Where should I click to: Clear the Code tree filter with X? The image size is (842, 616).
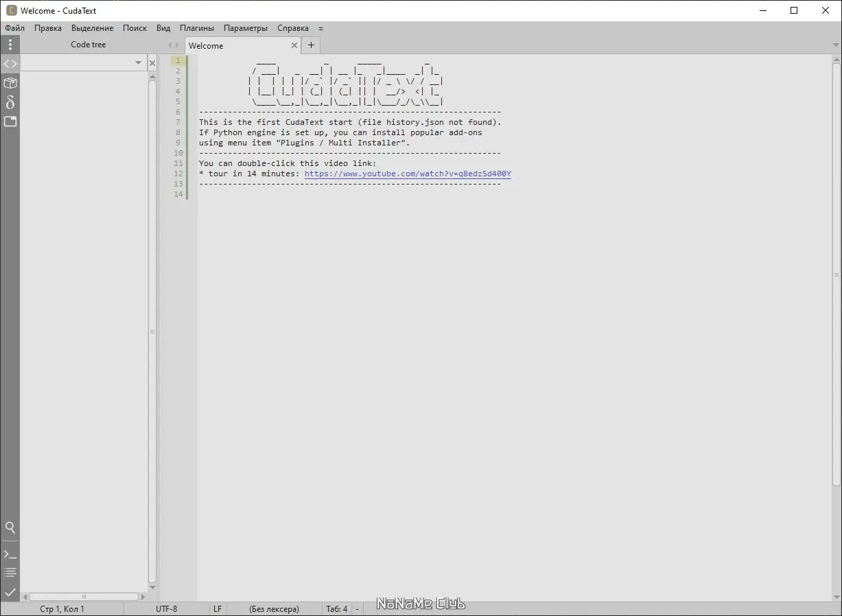[x=152, y=63]
